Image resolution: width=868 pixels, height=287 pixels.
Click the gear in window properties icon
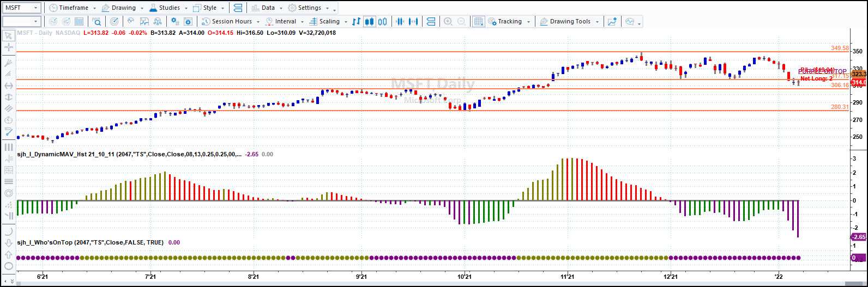click(x=188, y=22)
